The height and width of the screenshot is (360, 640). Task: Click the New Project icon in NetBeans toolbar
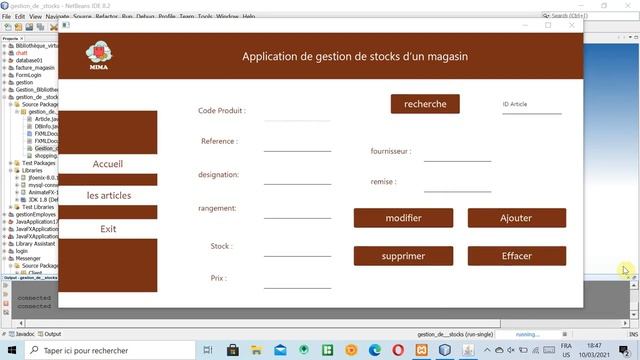pos(18,27)
